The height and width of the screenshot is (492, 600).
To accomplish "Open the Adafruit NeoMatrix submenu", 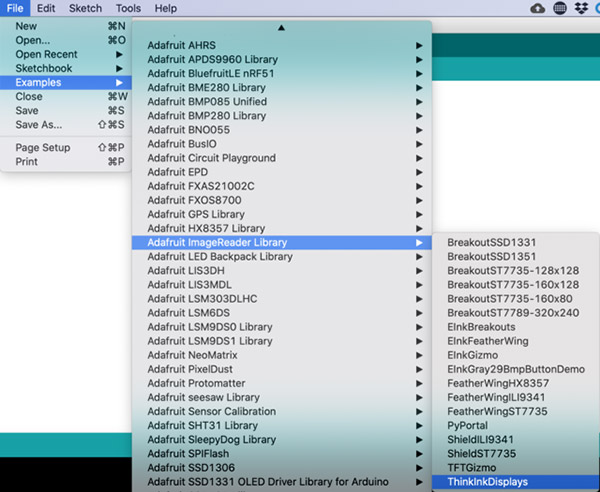I will point(282,355).
